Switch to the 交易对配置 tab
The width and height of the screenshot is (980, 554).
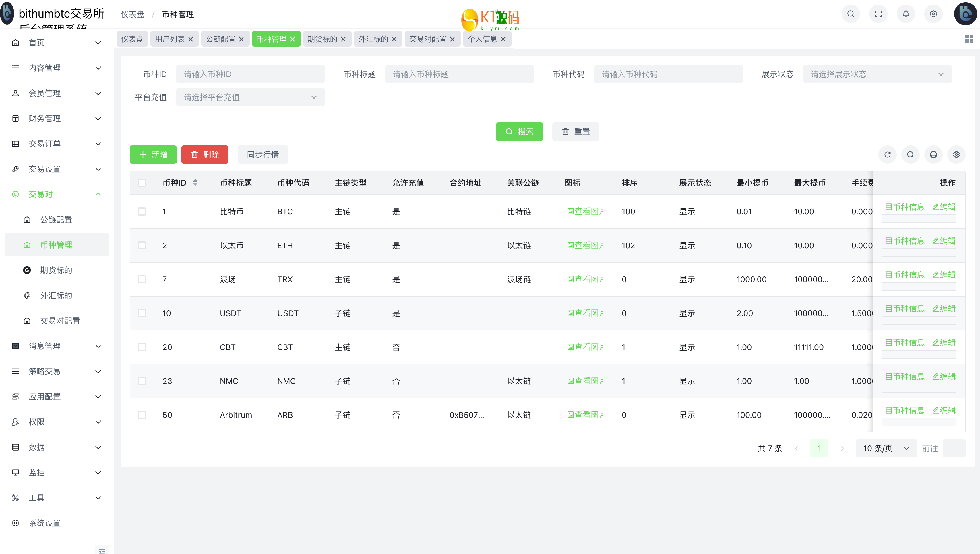coord(427,39)
